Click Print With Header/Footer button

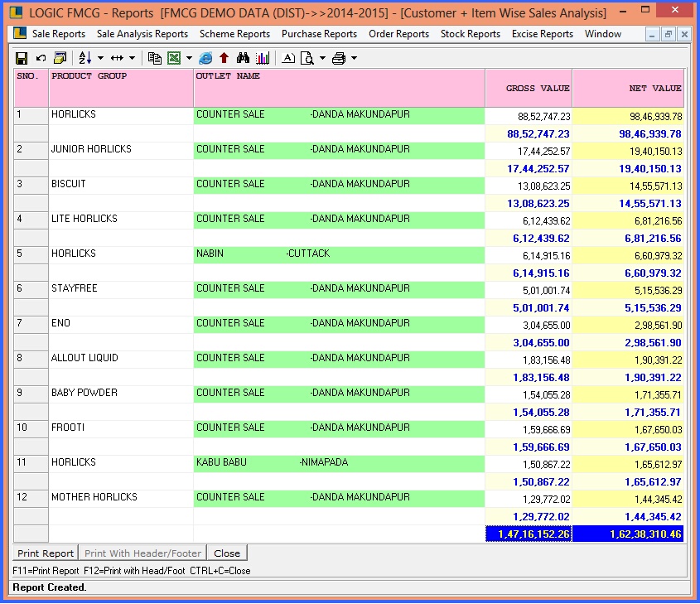click(142, 553)
